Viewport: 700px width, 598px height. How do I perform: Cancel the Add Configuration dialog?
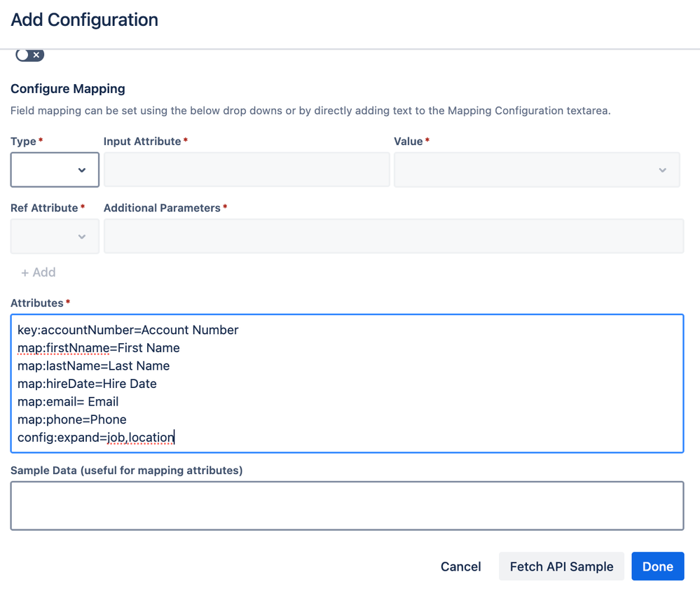(460, 566)
